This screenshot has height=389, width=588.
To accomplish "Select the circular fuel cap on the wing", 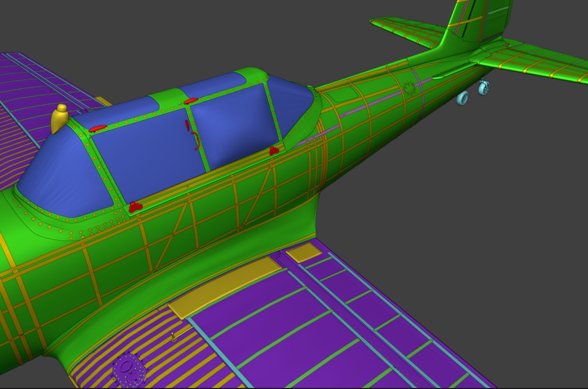I will pos(126,366).
